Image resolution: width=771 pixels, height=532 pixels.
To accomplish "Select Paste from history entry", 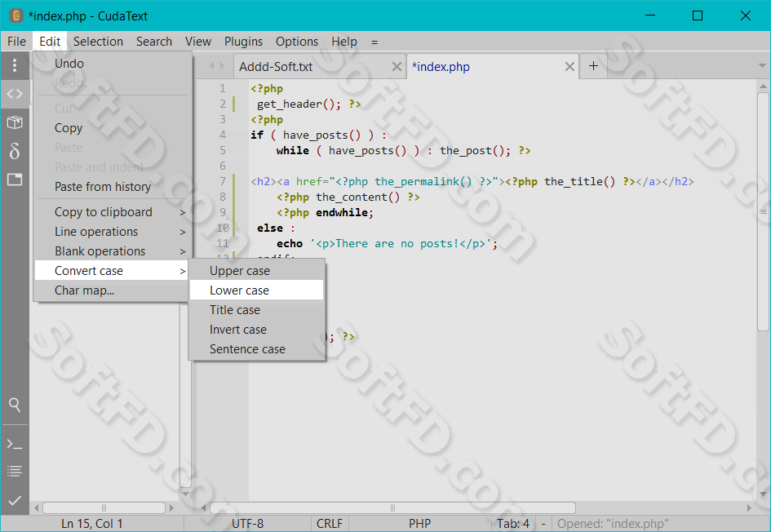I will (112, 187).
